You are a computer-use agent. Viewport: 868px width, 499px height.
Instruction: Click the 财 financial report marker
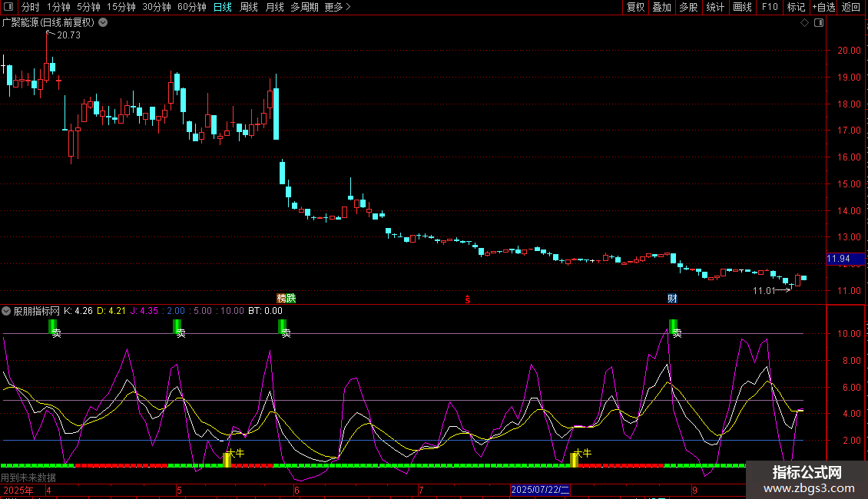[x=672, y=298]
